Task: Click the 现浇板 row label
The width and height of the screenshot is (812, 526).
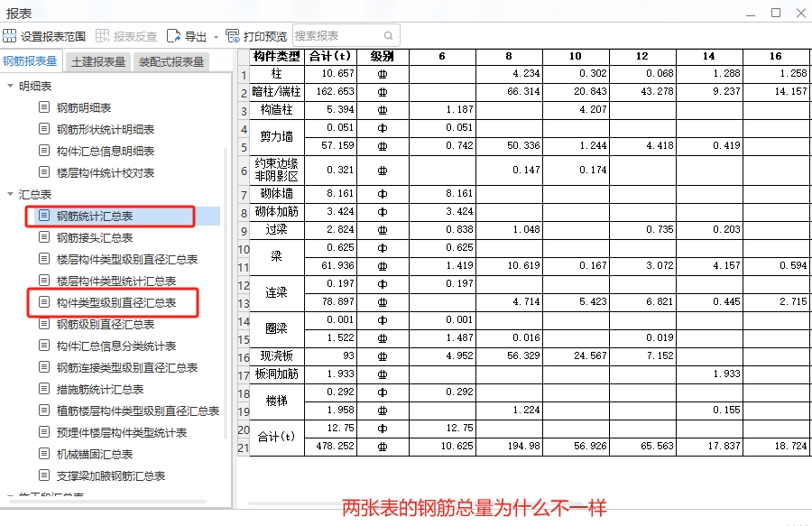Action: 277,355
